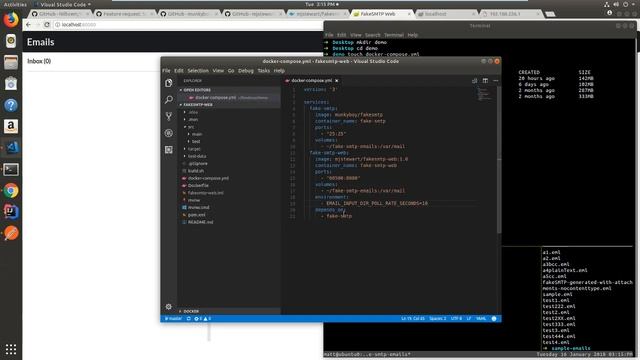This screenshot has height=360, width=640.
Task: Launch Firefox from the Ubuntu dock
Action: [11, 19]
